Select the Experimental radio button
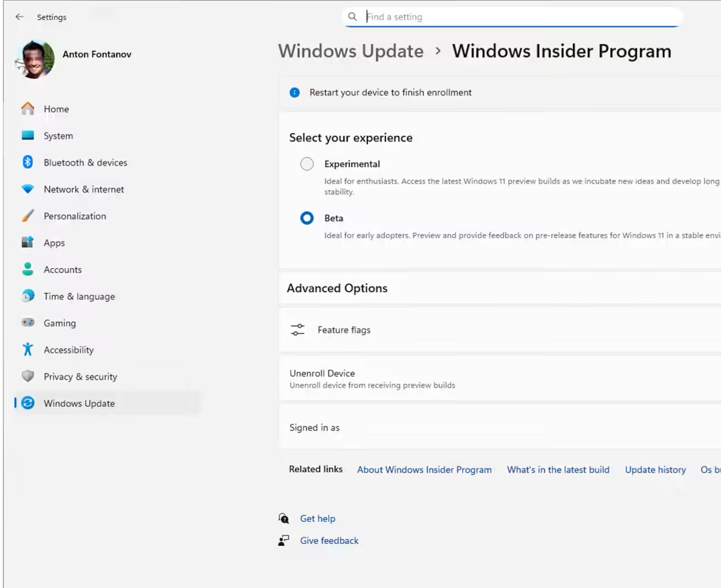 [x=306, y=164]
